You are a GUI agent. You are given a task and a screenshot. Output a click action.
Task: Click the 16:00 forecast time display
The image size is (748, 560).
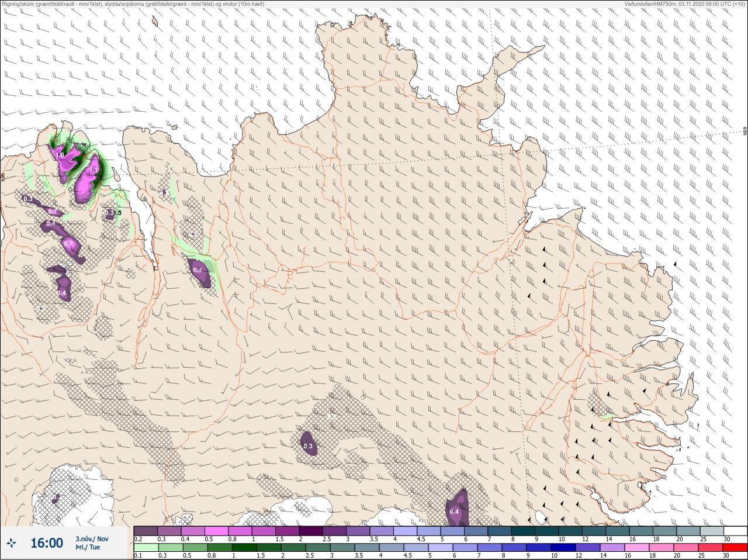click(47, 543)
